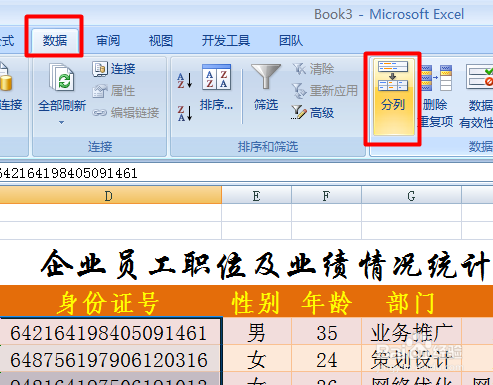Viewport: 493px width, 385px height.
Task: Select cell 648756197906120316
Action: [x=109, y=359]
